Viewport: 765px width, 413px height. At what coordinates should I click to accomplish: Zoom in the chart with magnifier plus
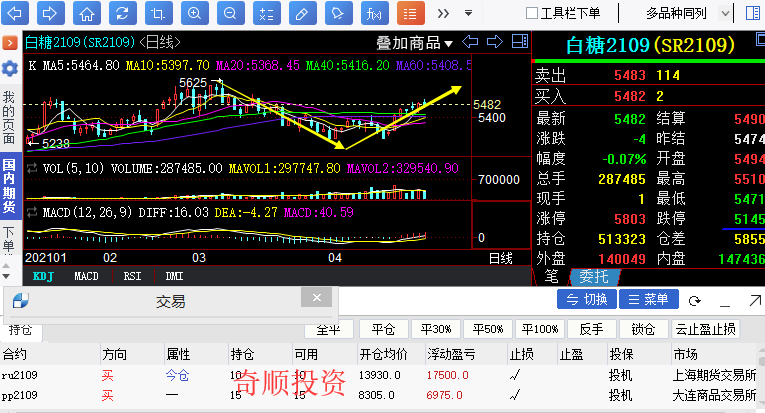[x=195, y=13]
